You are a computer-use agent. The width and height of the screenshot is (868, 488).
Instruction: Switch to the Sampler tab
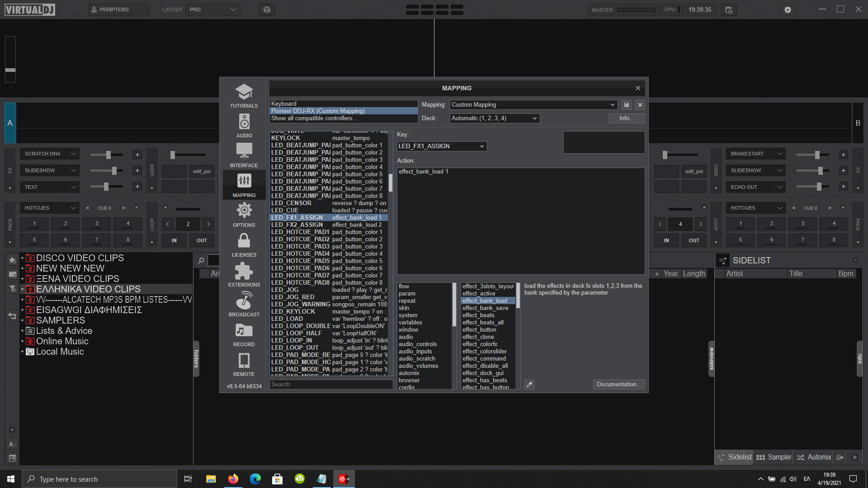(774, 457)
